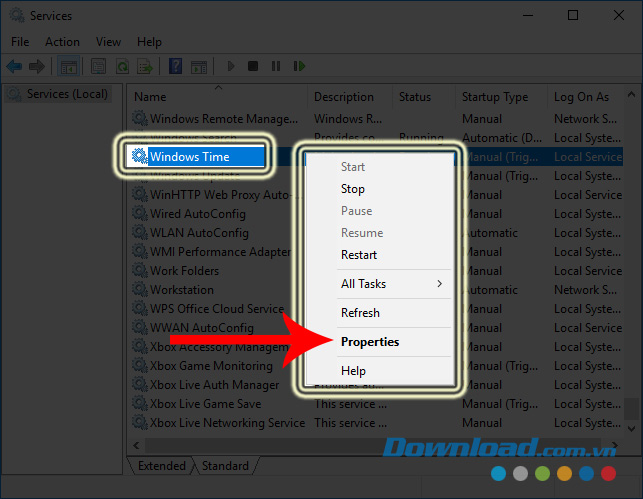Select the Xbox Live Auth Manager service
The width and height of the screenshot is (643, 499).
[214, 385]
